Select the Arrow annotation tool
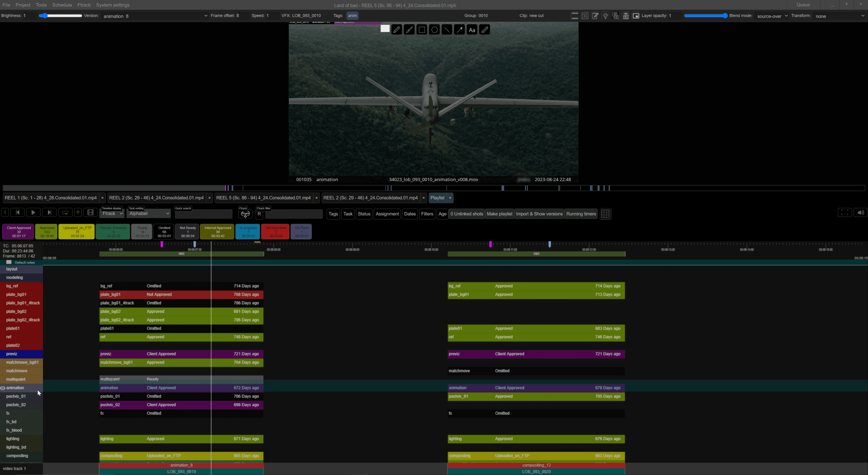868x475 pixels. point(459,29)
